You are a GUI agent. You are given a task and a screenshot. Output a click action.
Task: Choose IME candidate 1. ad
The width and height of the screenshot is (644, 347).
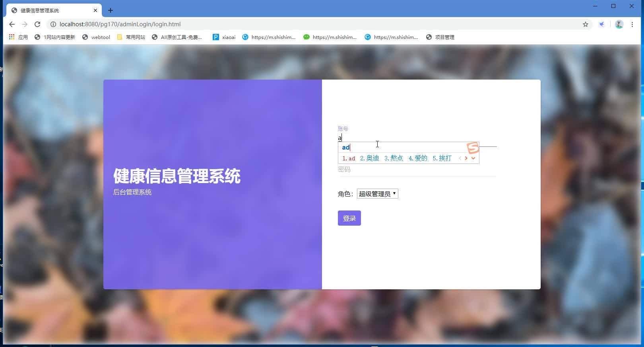349,158
